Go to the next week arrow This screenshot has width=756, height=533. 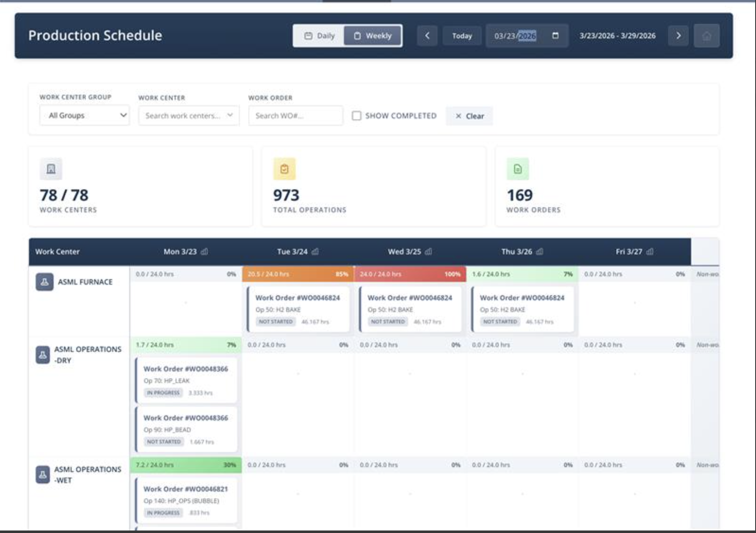[x=678, y=36]
